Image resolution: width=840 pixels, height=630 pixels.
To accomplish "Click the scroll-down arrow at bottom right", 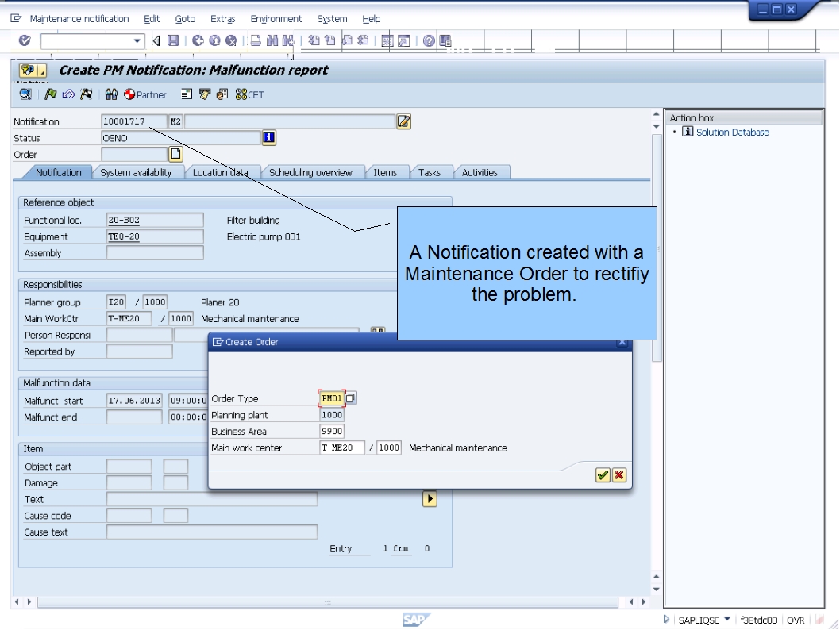I will click(x=657, y=590).
